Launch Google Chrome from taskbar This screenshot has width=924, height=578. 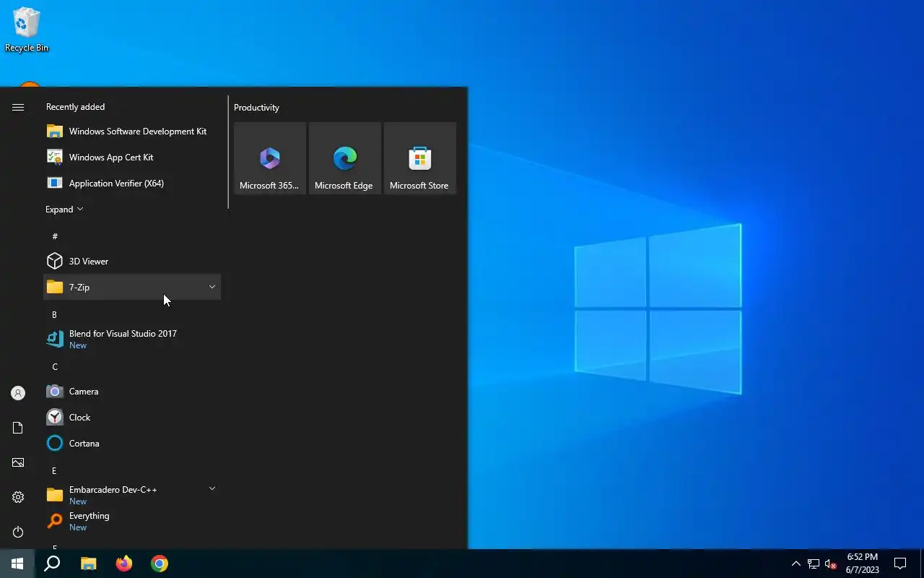pyautogui.click(x=160, y=564)
